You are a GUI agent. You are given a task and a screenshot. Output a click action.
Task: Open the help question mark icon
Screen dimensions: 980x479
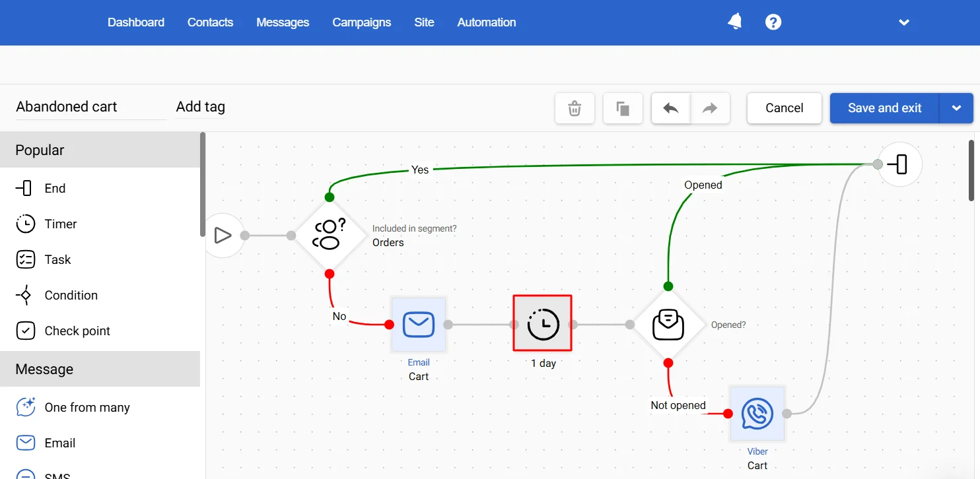[773, 22]
